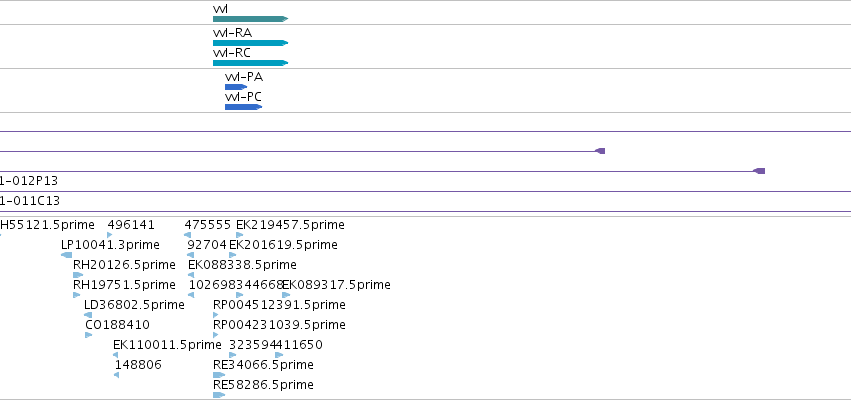851x400 pixels.
Task: Click the RH20126.5prime arrow glyph
Action: [78, 275]
